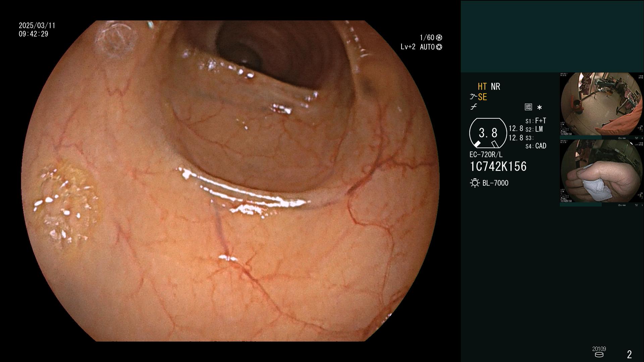The height and width of the screenshot is (362, 644).
Task: Click the 1/60 shutter speed value
Action: click(x=427, y=38)
